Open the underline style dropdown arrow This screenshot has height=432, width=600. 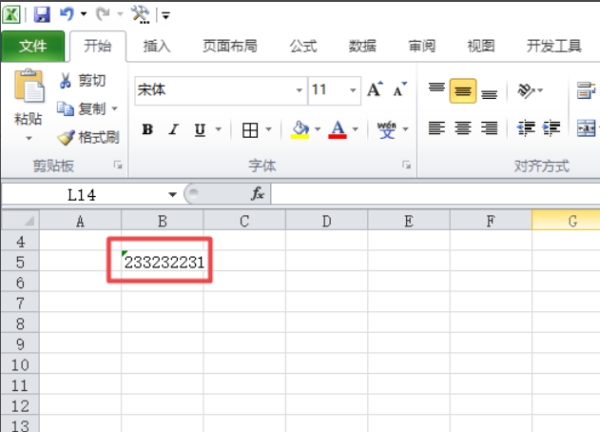coord(218,130)
